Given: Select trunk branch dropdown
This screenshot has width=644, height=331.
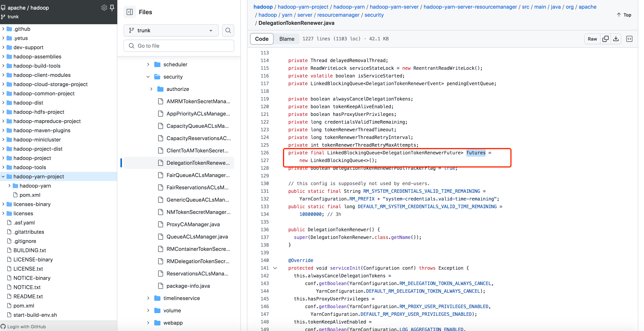Looking at the screenshot, I should [171, 30].
